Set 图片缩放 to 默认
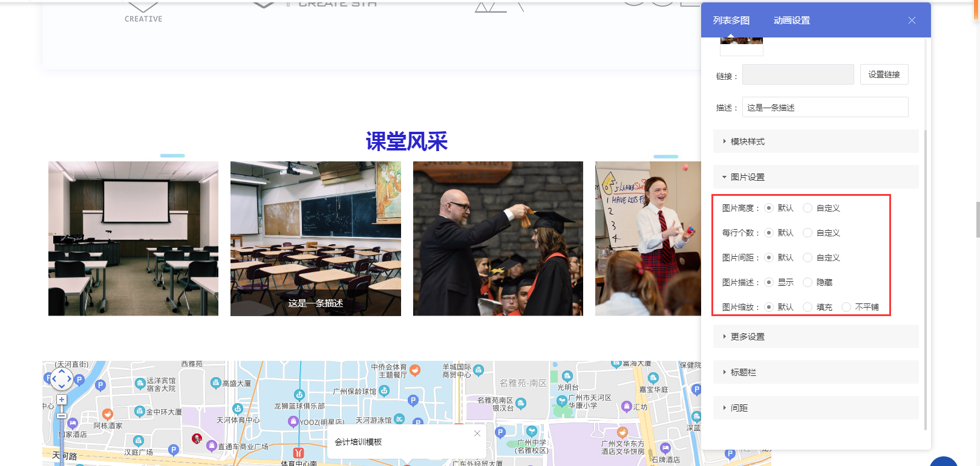Image resolution: width=980 pixels, height=466 pixels. click(x=769, y=307)
